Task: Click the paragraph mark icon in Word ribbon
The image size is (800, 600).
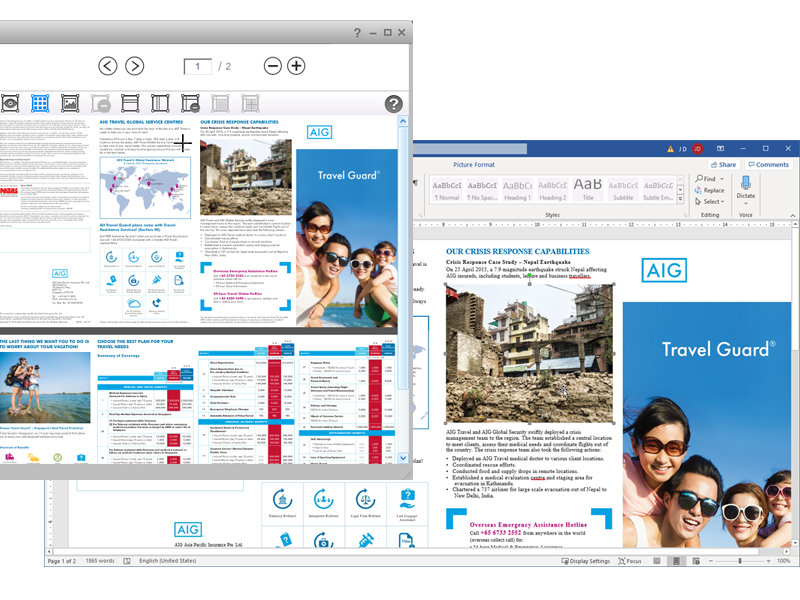Action: [415, 183]
